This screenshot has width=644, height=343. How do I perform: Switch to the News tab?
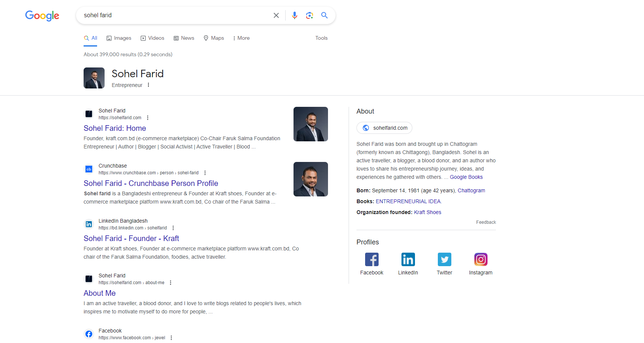[x=184, y=38]
